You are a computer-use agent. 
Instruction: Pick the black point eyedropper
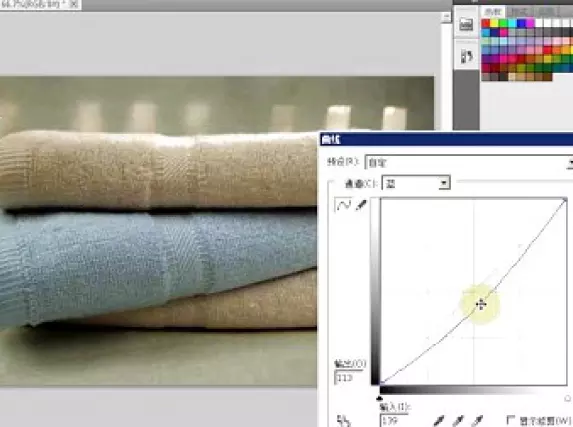[x=439, y=420]
